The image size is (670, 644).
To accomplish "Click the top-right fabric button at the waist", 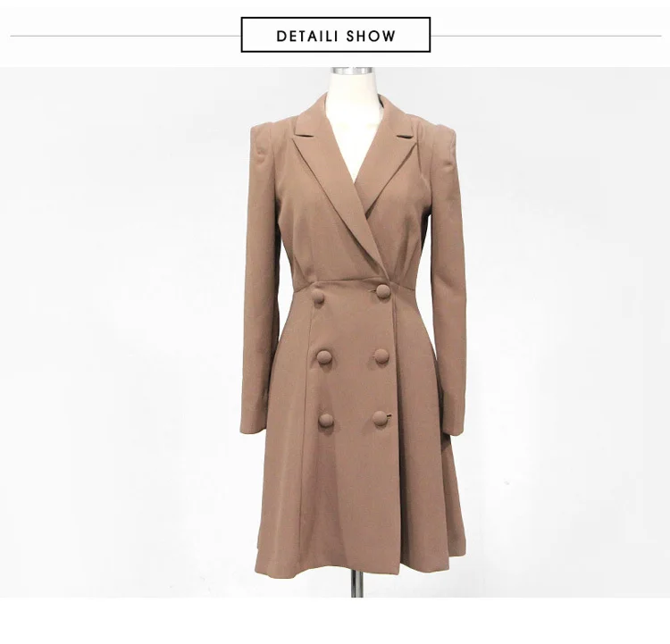I will [383, 290].
